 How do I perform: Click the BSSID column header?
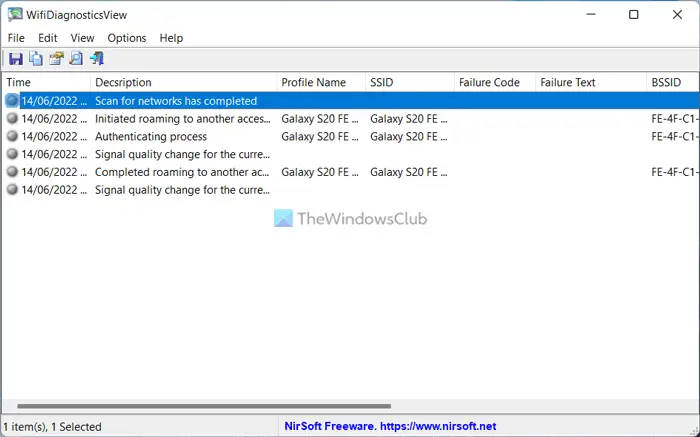tap(673, 83)
